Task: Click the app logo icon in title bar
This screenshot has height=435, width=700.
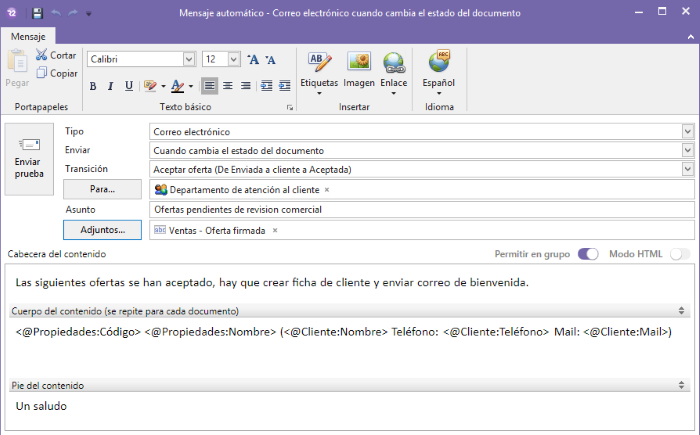Action: (x=12, y=13)
